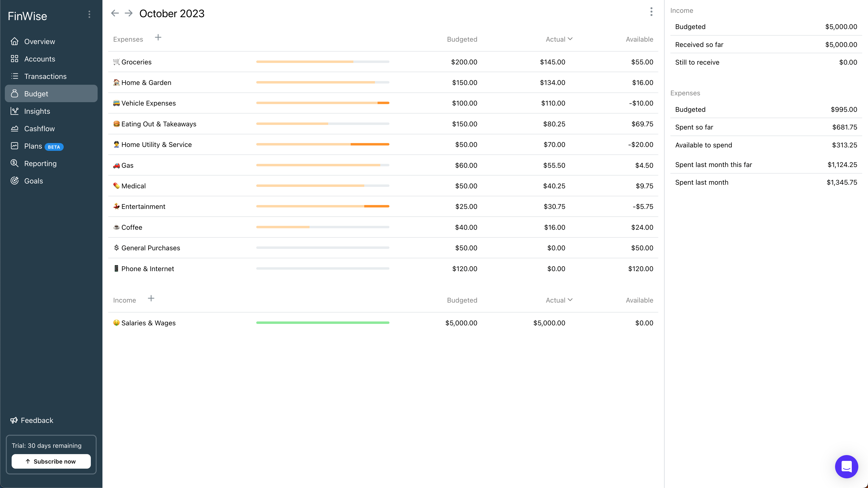Open the intercom chat bubble
Image resolution: width=868 pixels, height=488 pixels.
click(846, 466)
